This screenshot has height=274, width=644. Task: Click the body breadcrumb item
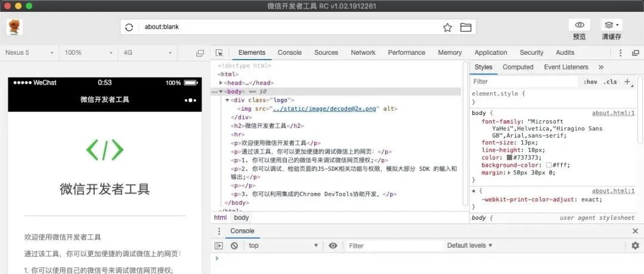[x=241, y=218]
